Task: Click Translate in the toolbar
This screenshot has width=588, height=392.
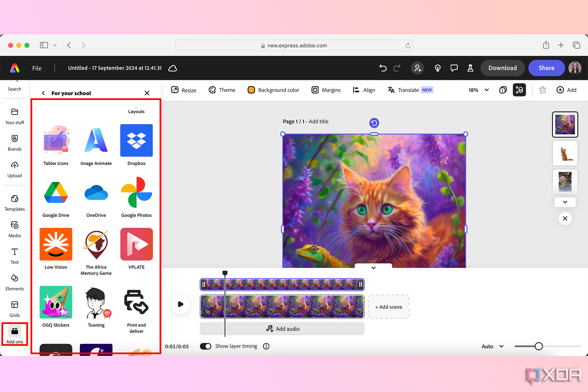Action: tap(410, 90)
